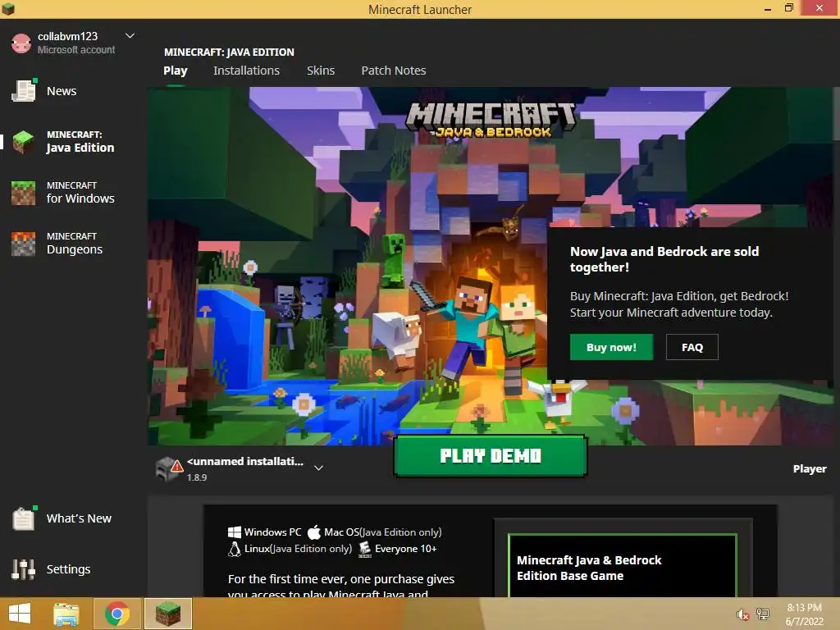Switch to the Skins tab
The image size is (840, 630).
tap(321, 71)
